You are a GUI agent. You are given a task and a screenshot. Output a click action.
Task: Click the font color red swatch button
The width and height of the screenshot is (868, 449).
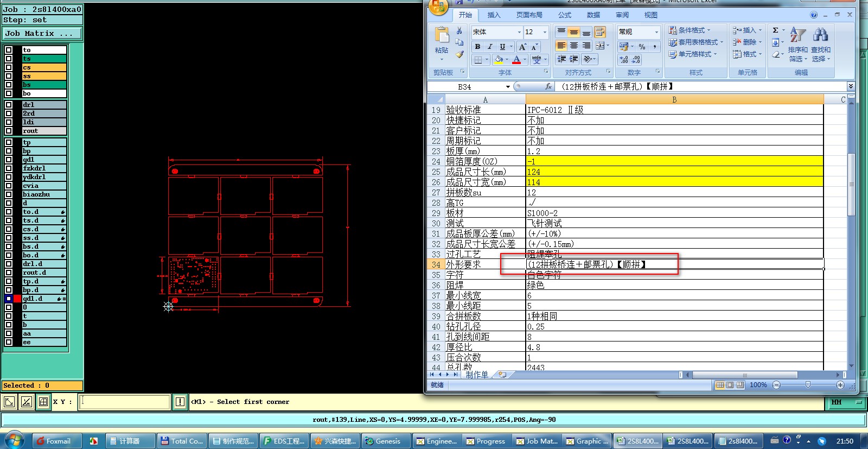pyautogui.click(x=516, y=59)
